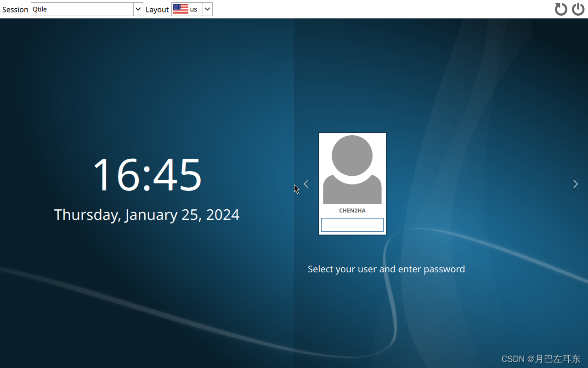
Task: Click the prompt "Select your user and enter password"
Action: 386,269
